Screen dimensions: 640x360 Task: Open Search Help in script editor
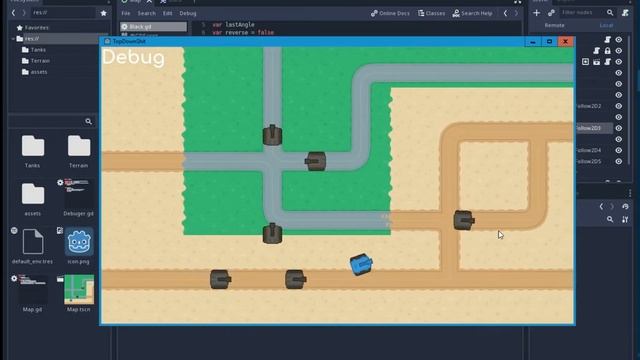pyautogui.click(x=472, y=13)
